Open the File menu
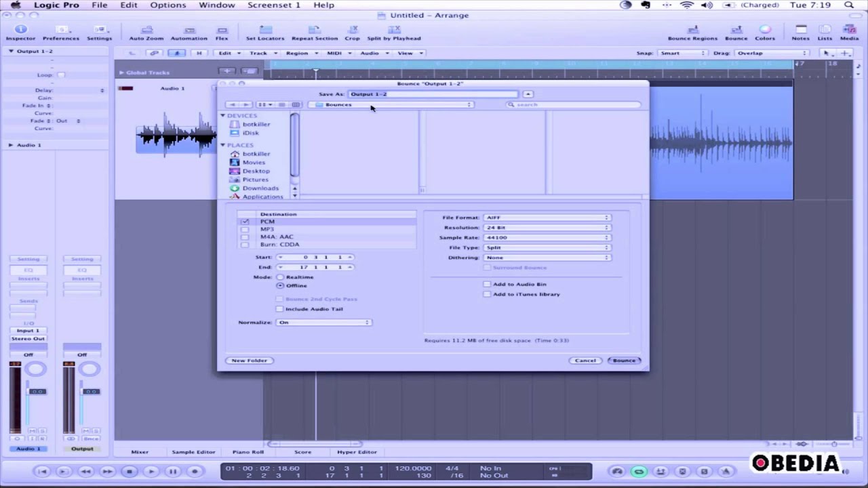Screen dimensions: 868x488 coord(100,5)
